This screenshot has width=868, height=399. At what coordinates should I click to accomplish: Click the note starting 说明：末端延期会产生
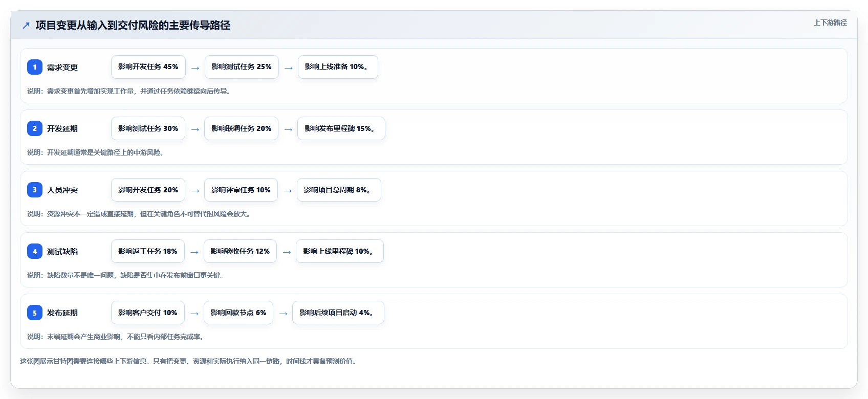tap(117, 337)
